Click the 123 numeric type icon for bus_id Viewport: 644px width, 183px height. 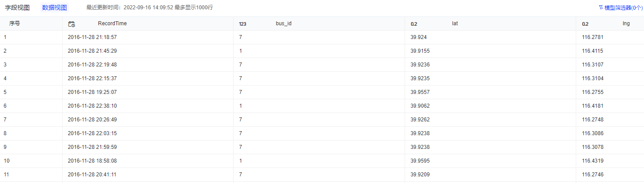[x=242, y=24]
